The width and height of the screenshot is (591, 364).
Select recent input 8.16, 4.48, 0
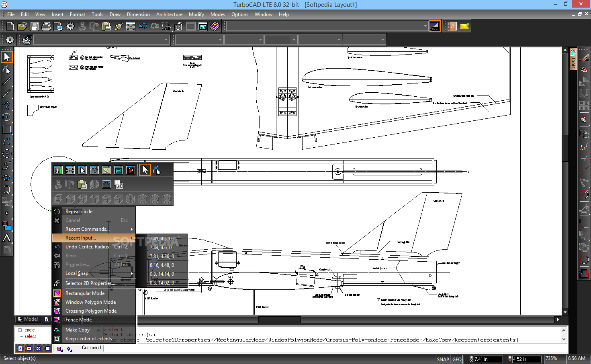pyautogui.click(x=162, y=265)
